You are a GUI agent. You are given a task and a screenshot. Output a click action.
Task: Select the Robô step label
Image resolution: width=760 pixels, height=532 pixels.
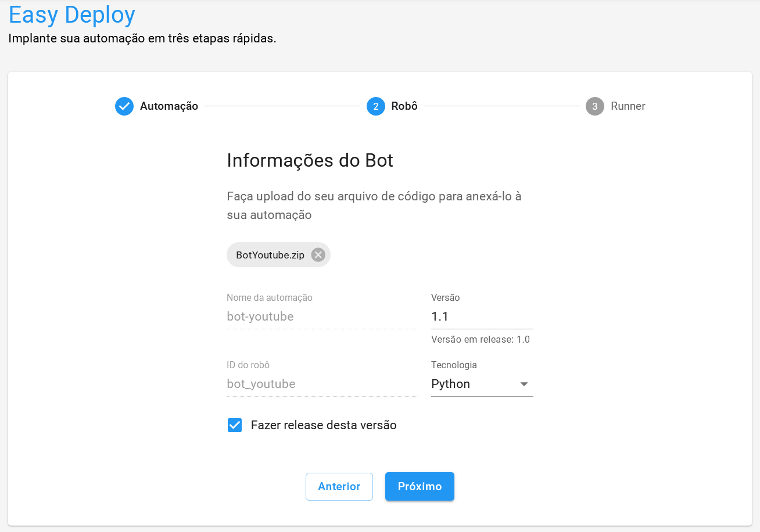[x=404, y=106]
